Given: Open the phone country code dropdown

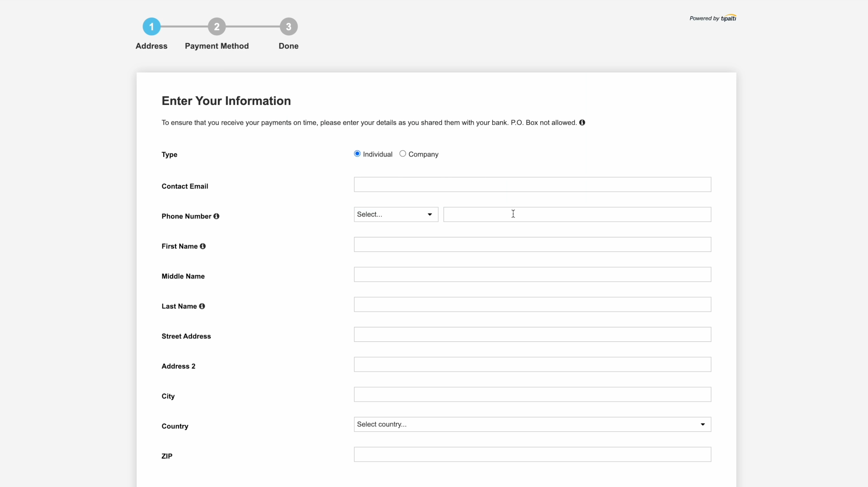Looking at the screenshot, I should pos(396,214).
